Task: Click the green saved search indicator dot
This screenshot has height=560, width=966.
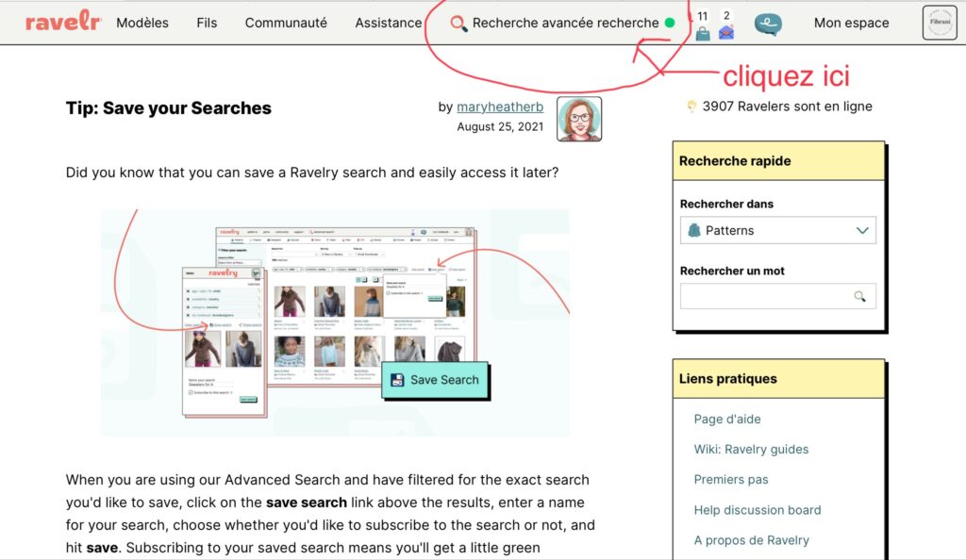Action: pyautogui.click(x=670, y=23)
